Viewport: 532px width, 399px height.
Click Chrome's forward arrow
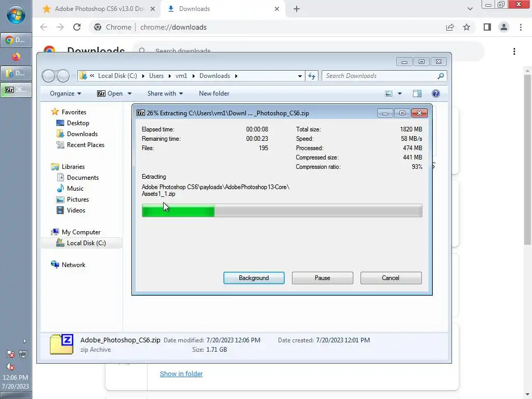(60, 27)
